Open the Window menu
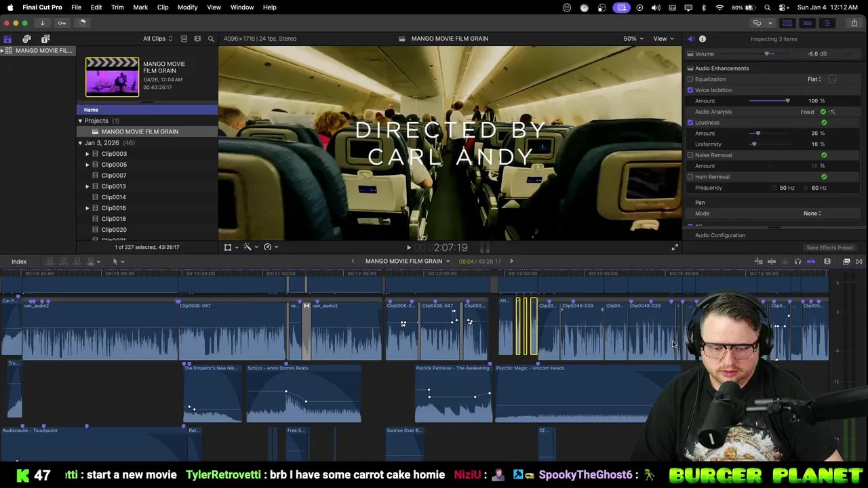The image size is (868, 488). point(242,7)
